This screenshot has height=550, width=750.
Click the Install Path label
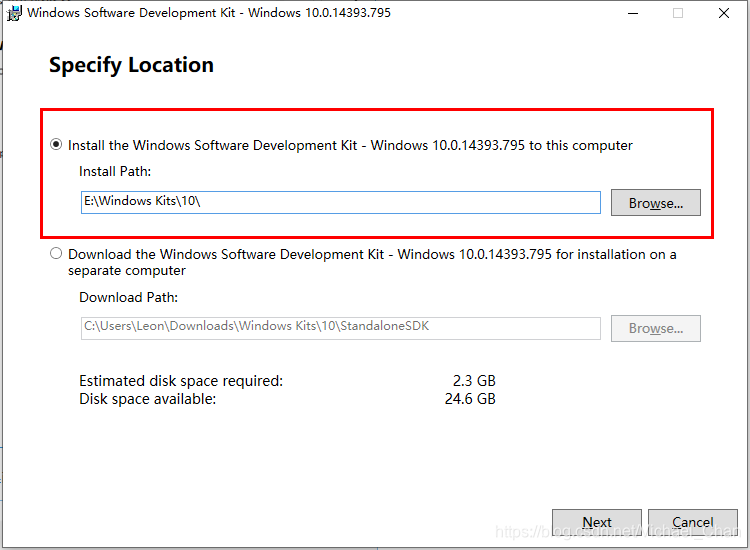[x=115, y=171]
